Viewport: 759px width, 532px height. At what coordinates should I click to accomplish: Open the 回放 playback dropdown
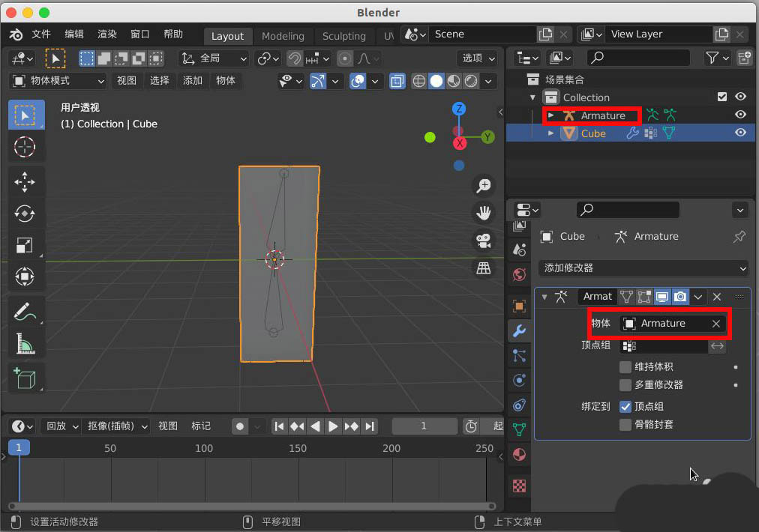[x=61, y=426]
